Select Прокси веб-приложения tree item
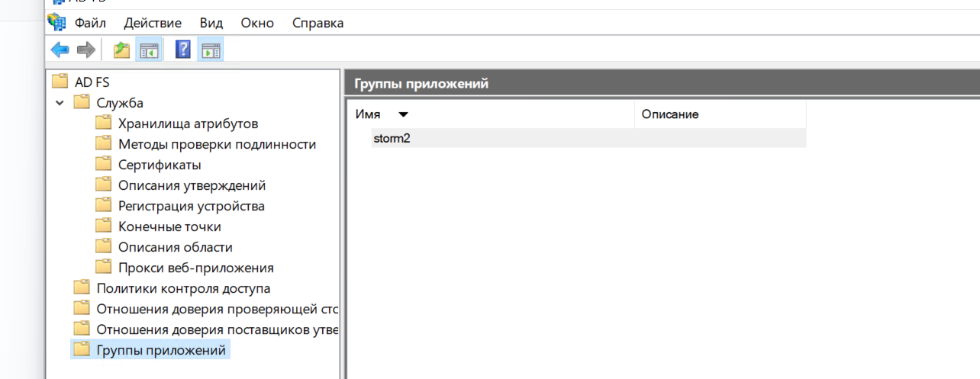The width and height of the screenshot is (980, 379). [x=195, y=268]
